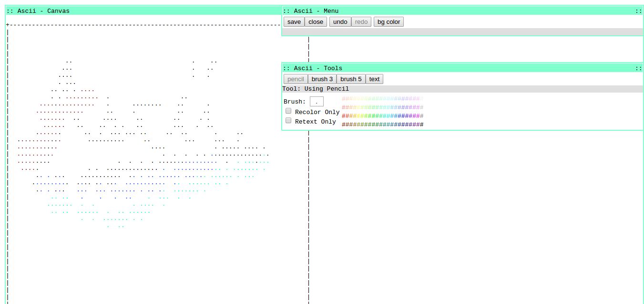The image size is (644, 304).
Task: Pick the black # swatch at the palette's bottom row
Action: tap(421, 125)
